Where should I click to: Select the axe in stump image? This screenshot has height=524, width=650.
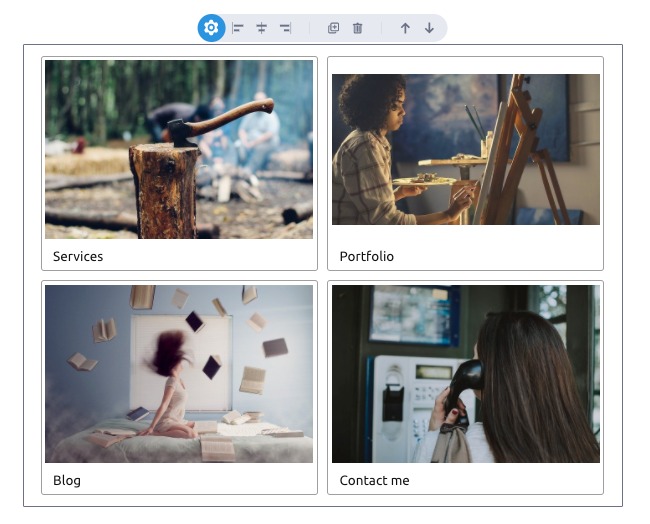(x=179, y=149)
